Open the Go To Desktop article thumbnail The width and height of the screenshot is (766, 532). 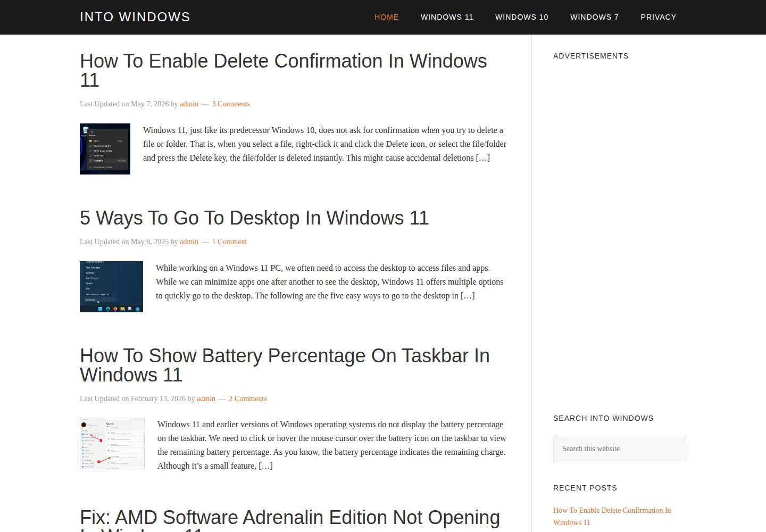point(111,287)
